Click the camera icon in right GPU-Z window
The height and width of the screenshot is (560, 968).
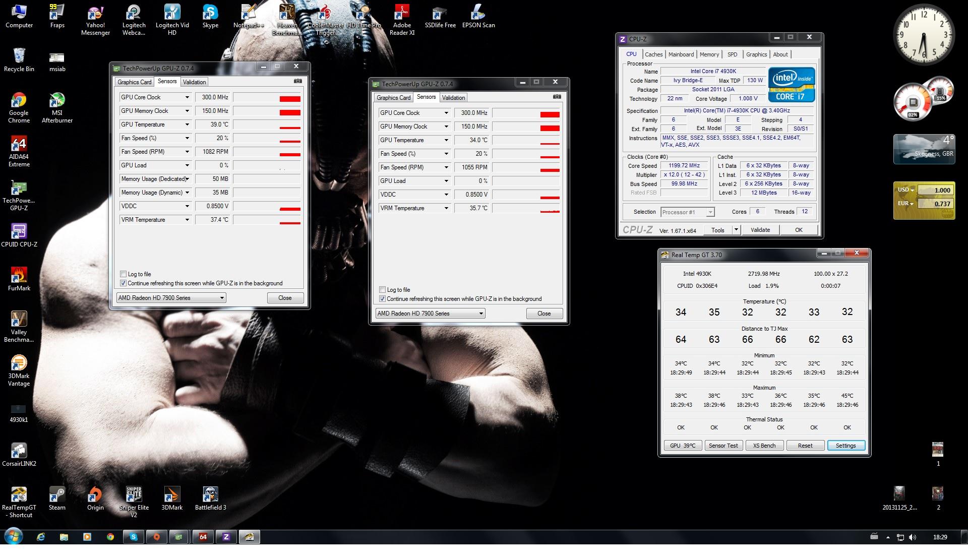coord(557,97)
